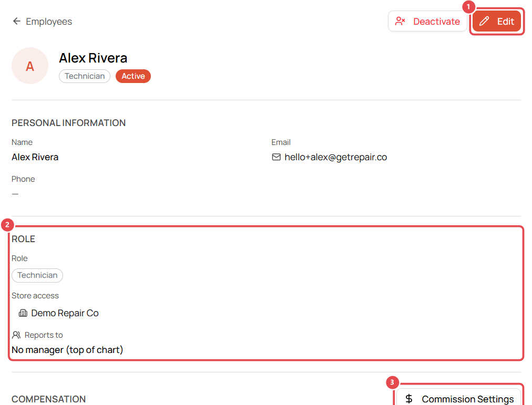Image resolution: width=532 pixels, height=405 pixels.
Task: Select the Alex Rivera name value
Action: click(35, 157)
